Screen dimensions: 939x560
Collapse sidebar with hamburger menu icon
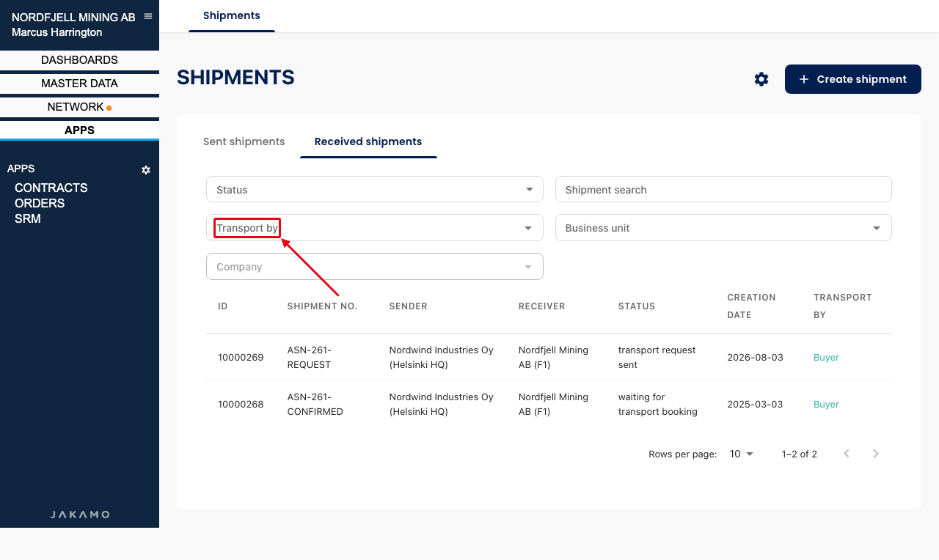[148, 16]
